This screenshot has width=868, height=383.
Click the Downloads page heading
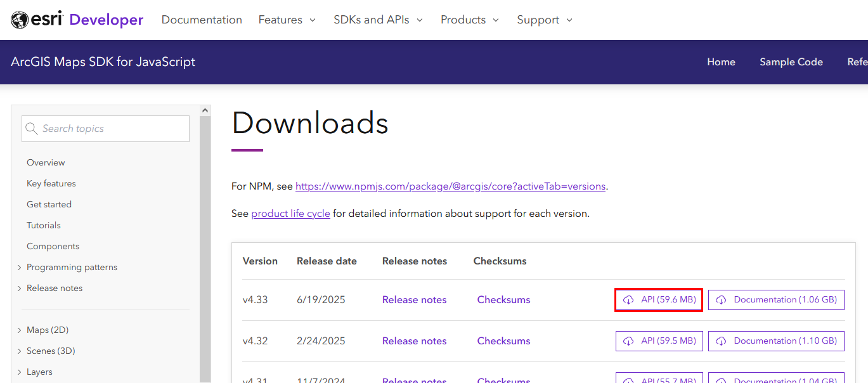click(310, 123)
